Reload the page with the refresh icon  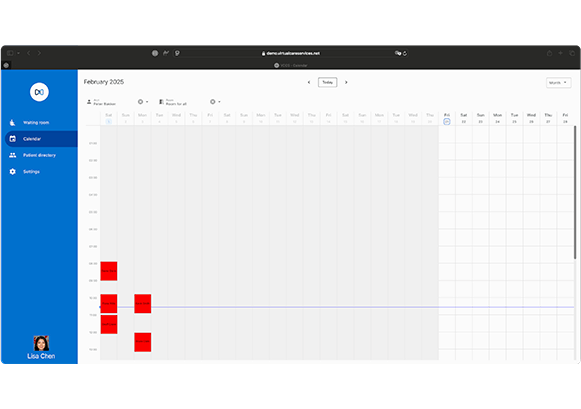[405, 53]
